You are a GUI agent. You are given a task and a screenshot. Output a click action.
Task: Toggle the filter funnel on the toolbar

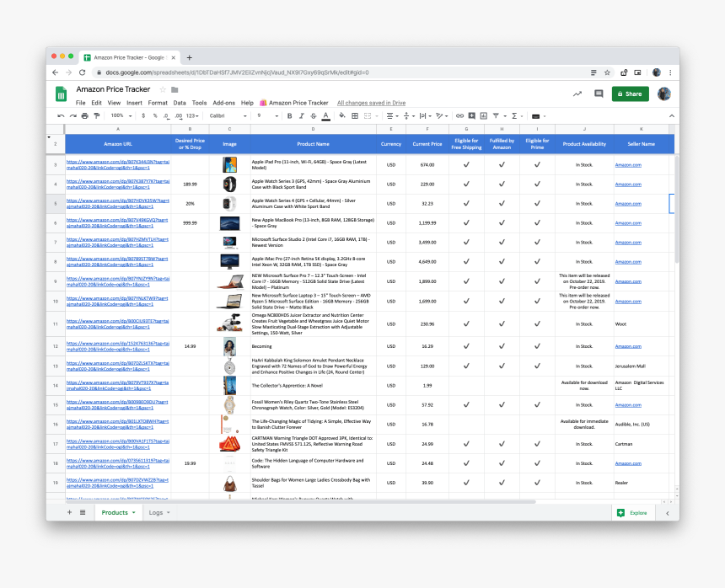point(496,116)
